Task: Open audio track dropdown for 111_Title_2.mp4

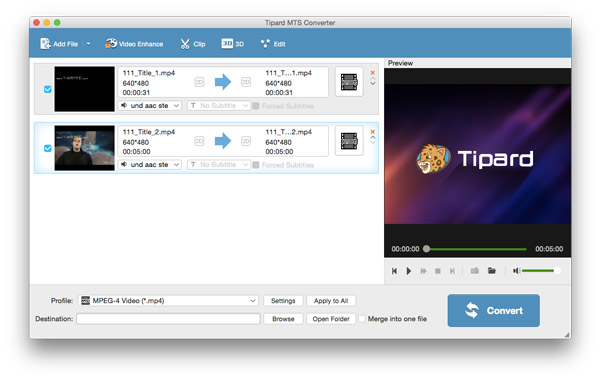Action: [150, 165]
